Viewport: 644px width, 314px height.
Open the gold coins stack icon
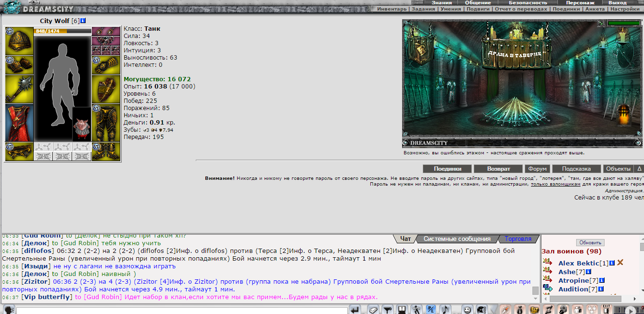(534, 310)
